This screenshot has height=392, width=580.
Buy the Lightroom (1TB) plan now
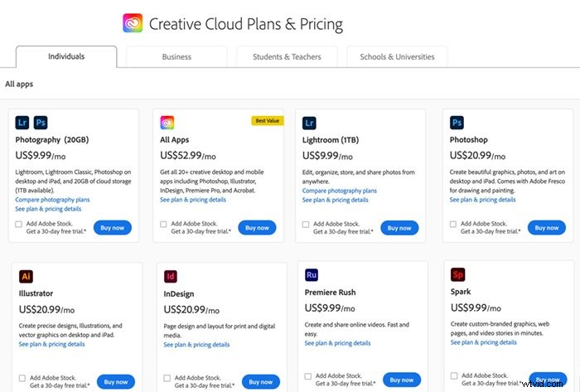401,228
